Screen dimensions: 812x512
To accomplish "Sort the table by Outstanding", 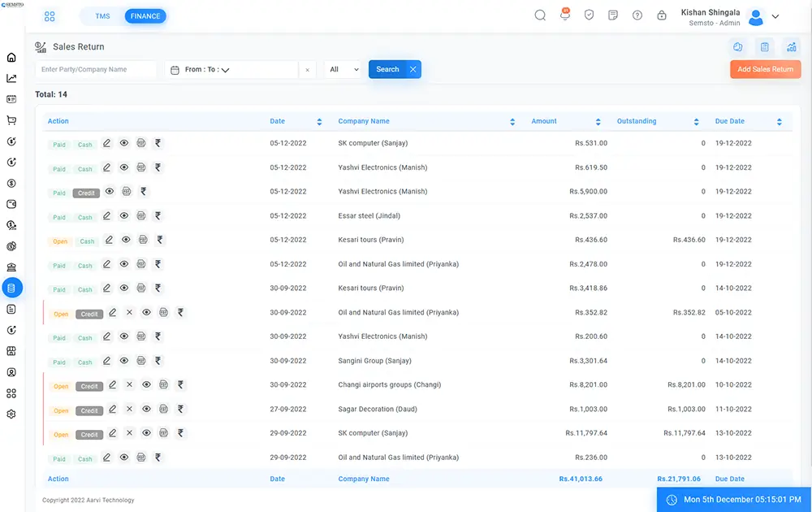I will tap(696, 122).
